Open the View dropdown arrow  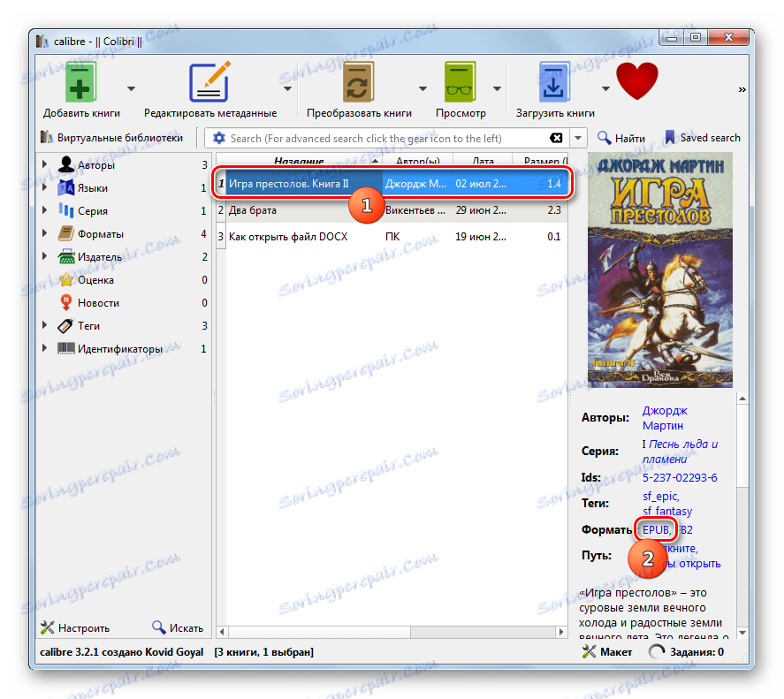click(497, 88)
